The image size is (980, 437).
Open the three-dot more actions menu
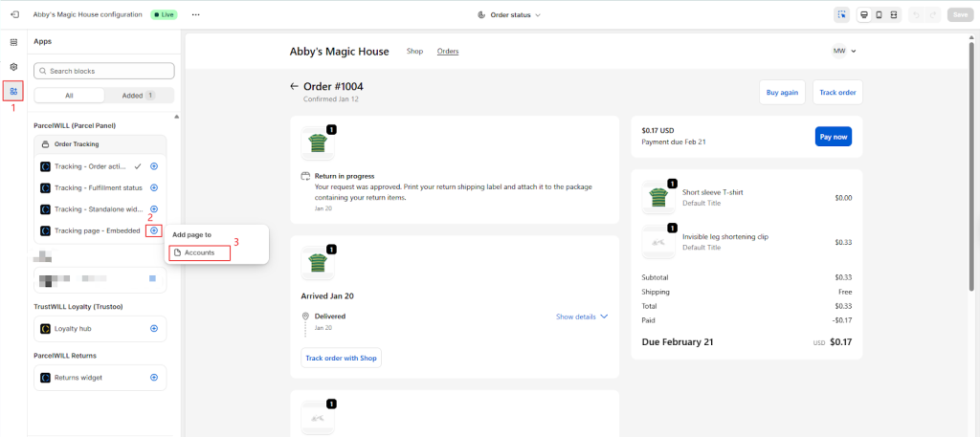(x=195, y=14)
